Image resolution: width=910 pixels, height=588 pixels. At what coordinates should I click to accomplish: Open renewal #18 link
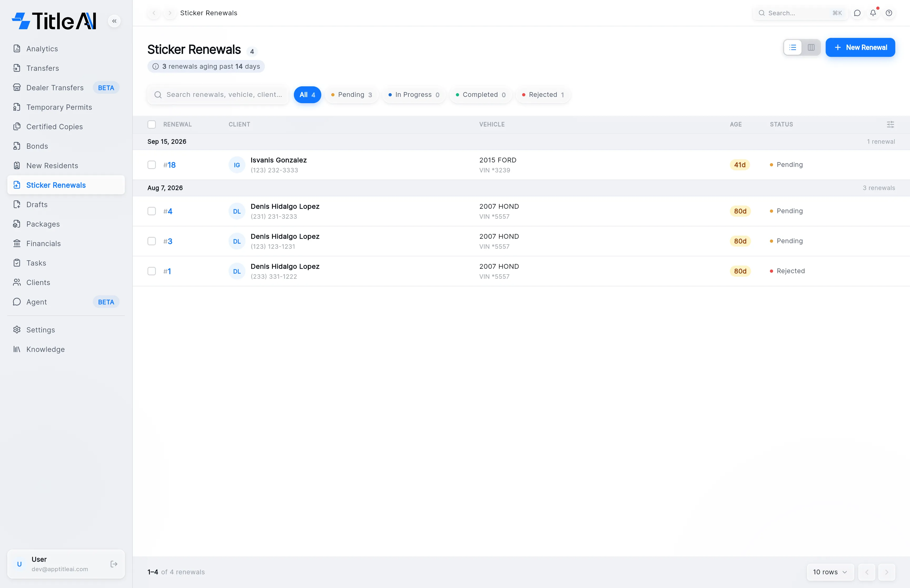(170, 165)
